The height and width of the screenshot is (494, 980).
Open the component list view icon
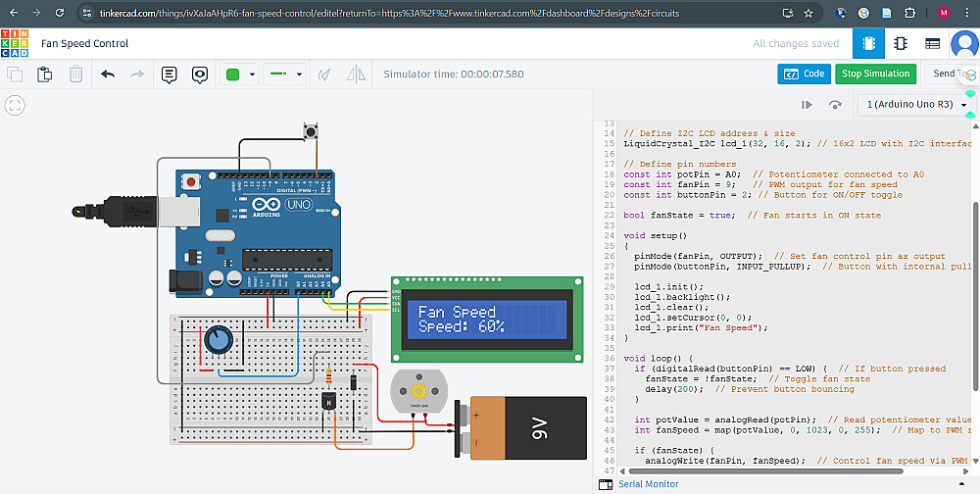click(x=932, y=44)
